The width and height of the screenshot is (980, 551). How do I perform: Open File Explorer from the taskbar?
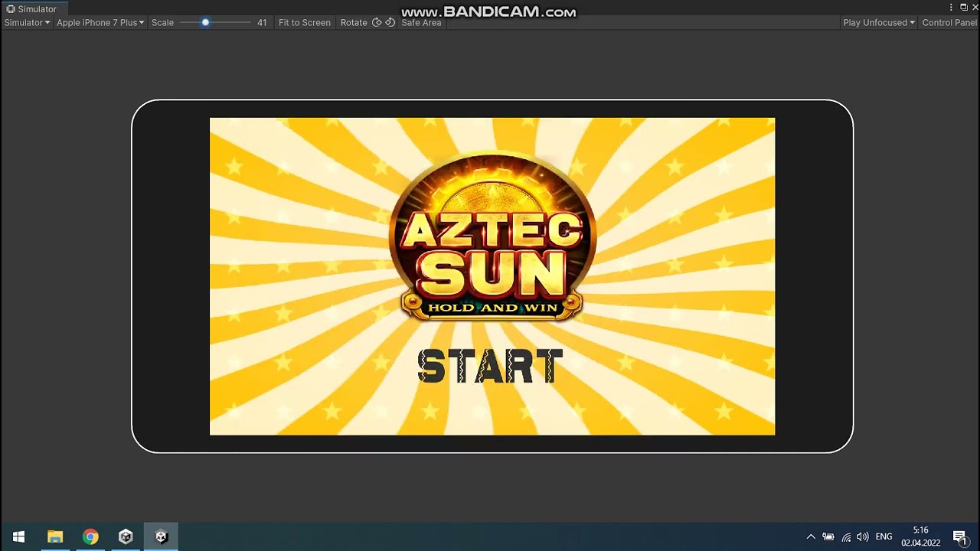[55, 537]
